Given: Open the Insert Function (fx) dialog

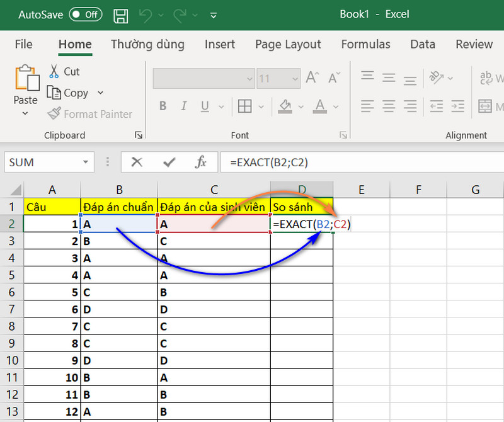Looking at the screenshot, I should click(x=200, y=162).
